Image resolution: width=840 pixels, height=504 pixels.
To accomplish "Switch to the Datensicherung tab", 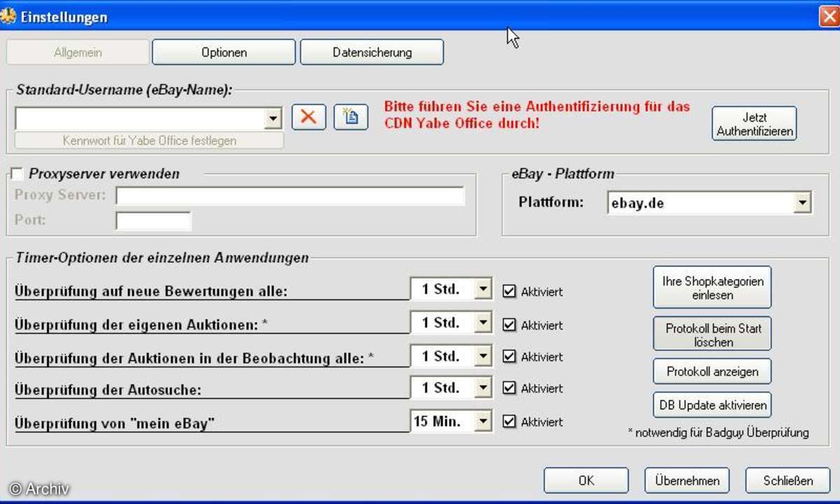I will tap(372, 52).
